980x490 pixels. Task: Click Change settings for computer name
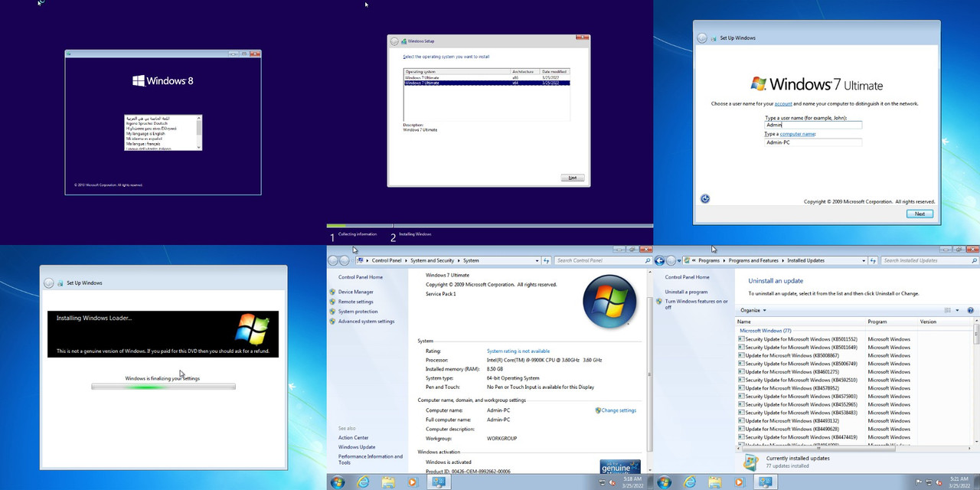tap(619, 410)
